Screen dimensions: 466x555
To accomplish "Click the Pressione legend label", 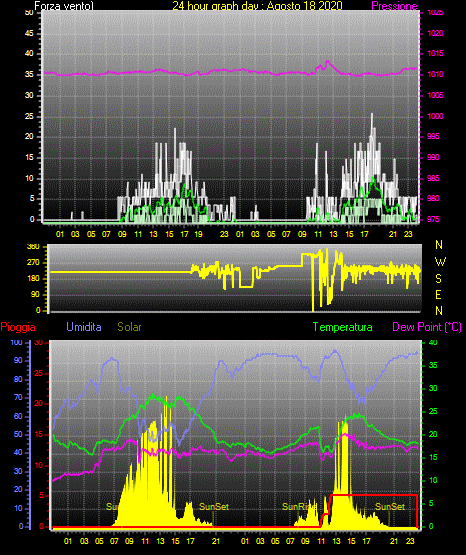I will (394, 6).
